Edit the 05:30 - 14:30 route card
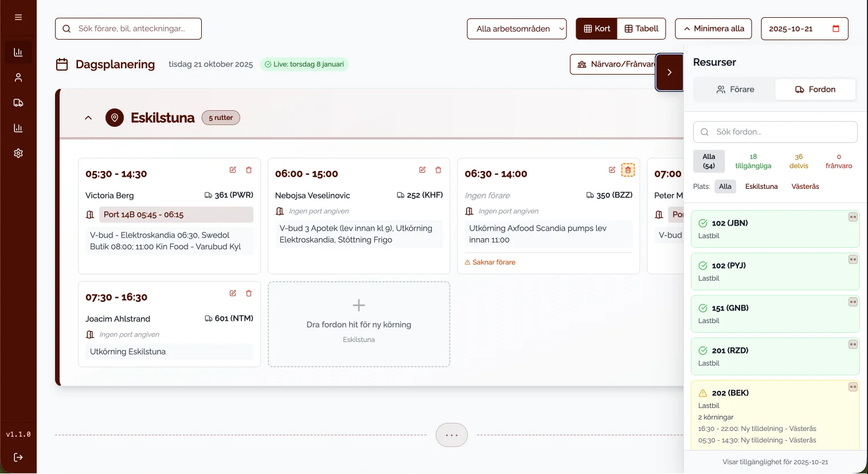Image resolution: width=868 pixels, height=474 pixels. (233, 170)
